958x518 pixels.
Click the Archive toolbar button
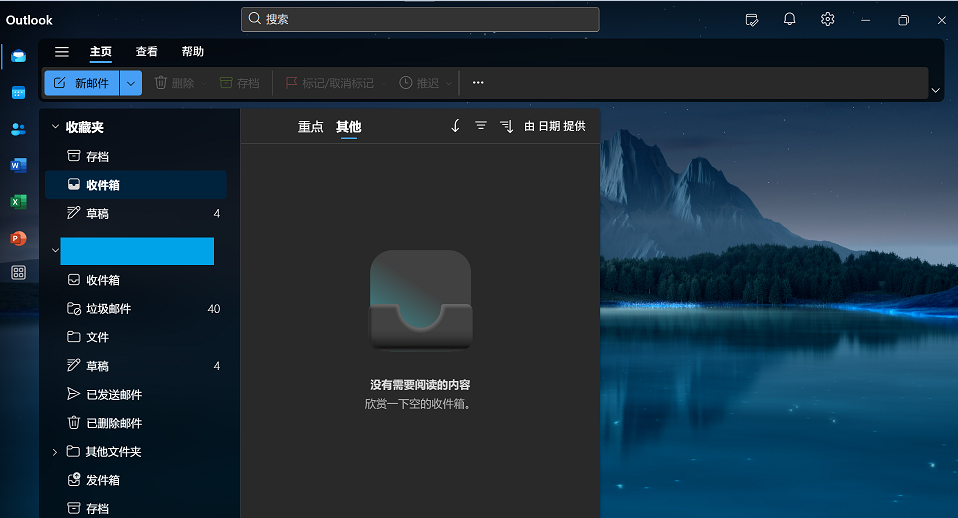click(x=240, y=83)
